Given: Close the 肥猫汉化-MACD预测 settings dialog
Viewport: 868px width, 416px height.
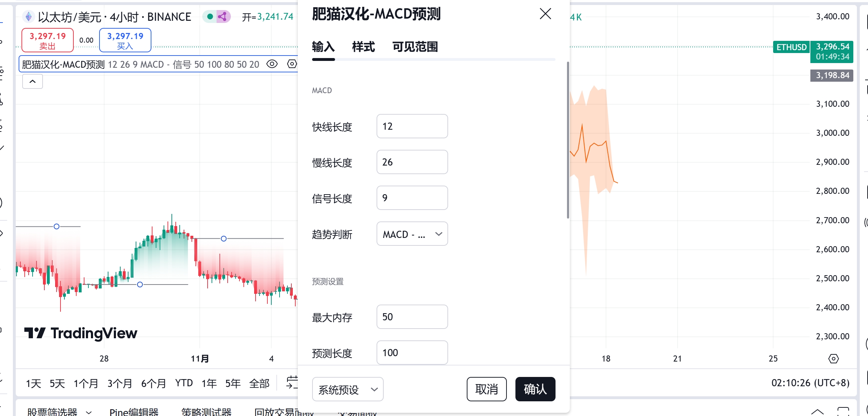Looking at the screenshot, I should [x=545, y=14].
